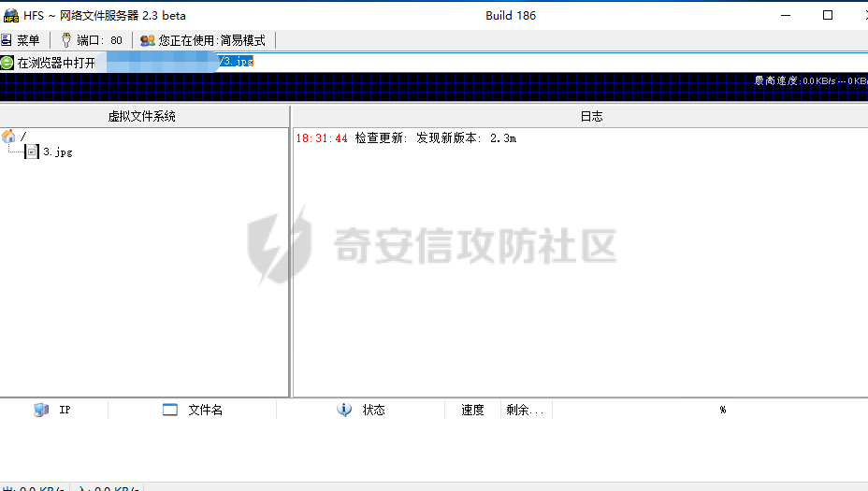Minimize the HFS window
The height and width of the screenshot is (491, 868).
pos(786,16)
